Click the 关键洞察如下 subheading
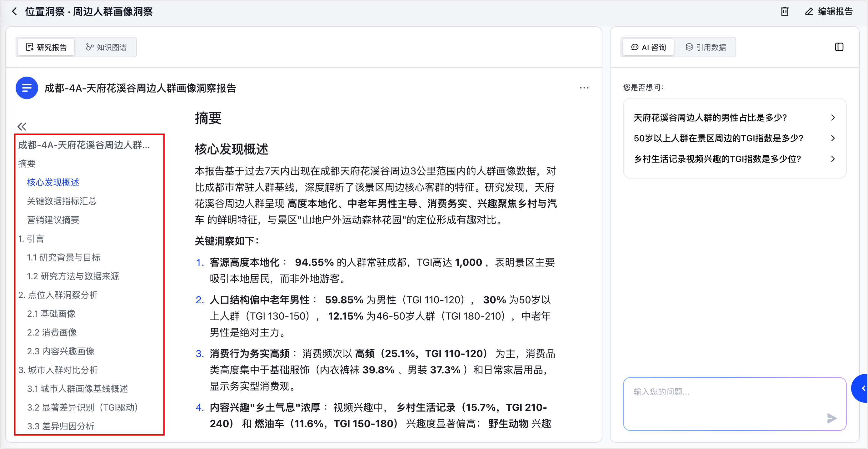This screenshot has width=868, height=449. pyautogui.click(x=227, y=241)
